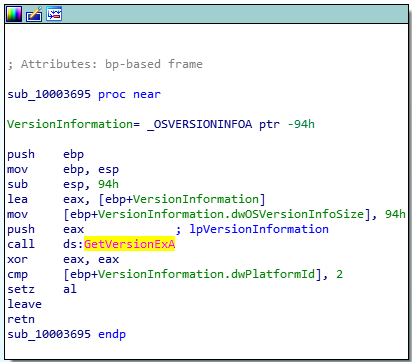Click the "setz al" instruction

pyautogui.click(x=42, y=289)
